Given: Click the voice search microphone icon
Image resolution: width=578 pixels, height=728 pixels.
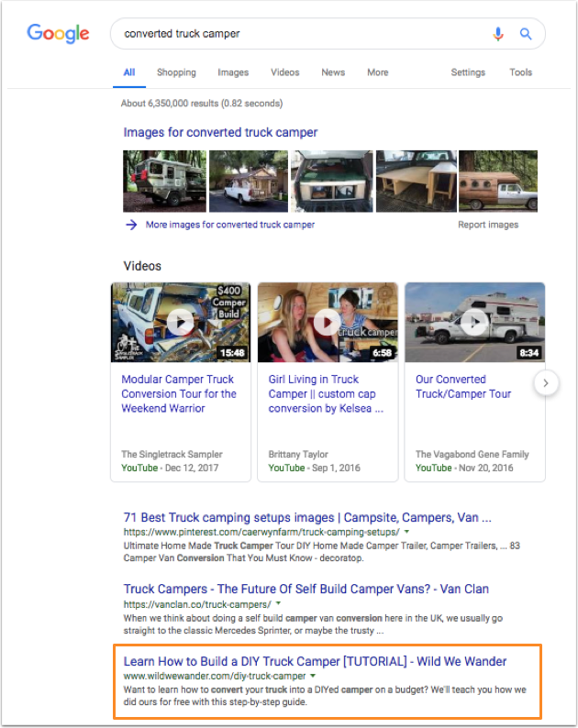Looking at the screenshot, I should [498, 34].
